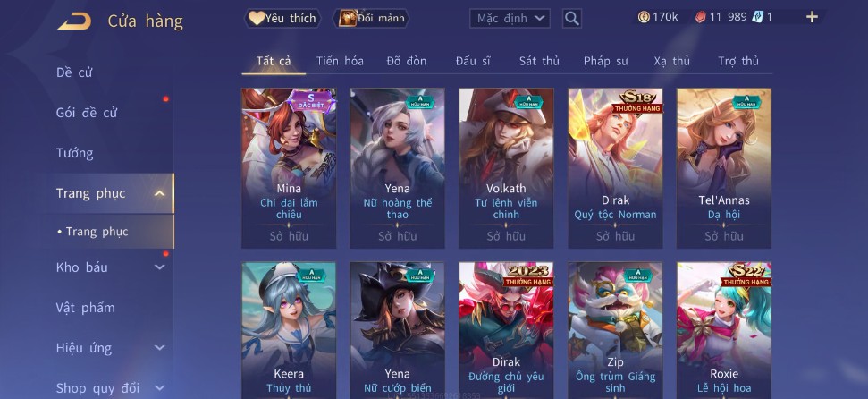The image size is (868, 399).
Task: Open the search magnifier icon
Action: click(x=572, y=19)
